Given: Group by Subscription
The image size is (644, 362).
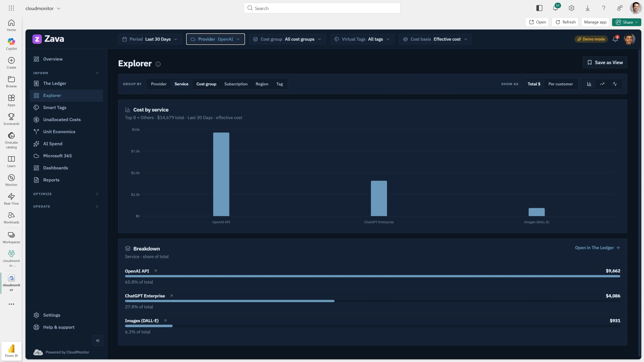Looking at the screenshot, I should pos(236,84).
